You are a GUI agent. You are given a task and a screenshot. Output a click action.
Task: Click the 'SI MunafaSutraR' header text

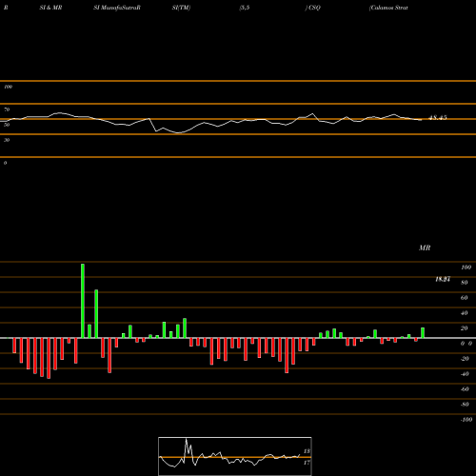[x=117, y=8]
